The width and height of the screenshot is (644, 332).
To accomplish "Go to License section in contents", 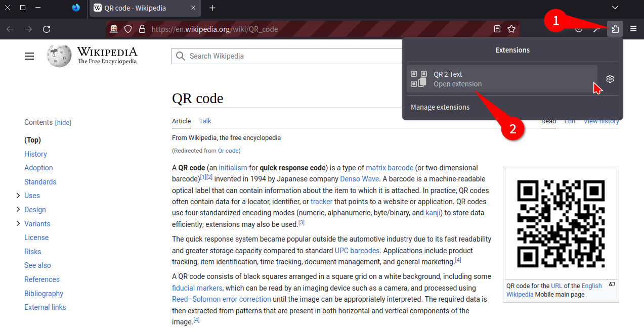I will 36,238.
